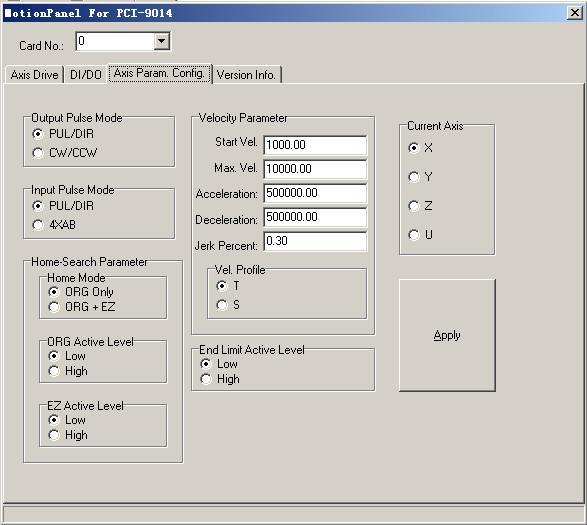Close the MotionPanel window

[x=575, y=13]
